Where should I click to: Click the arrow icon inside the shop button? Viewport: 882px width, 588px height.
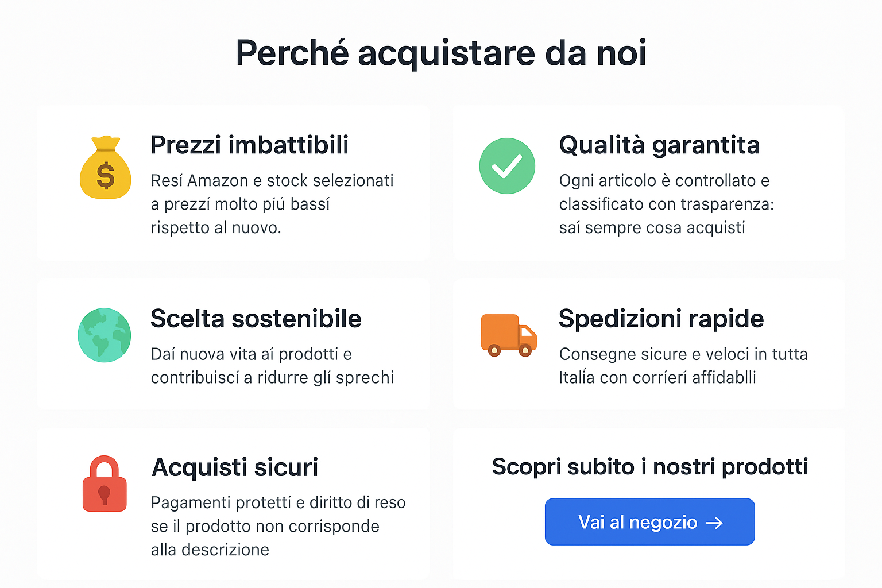point(714,523)
